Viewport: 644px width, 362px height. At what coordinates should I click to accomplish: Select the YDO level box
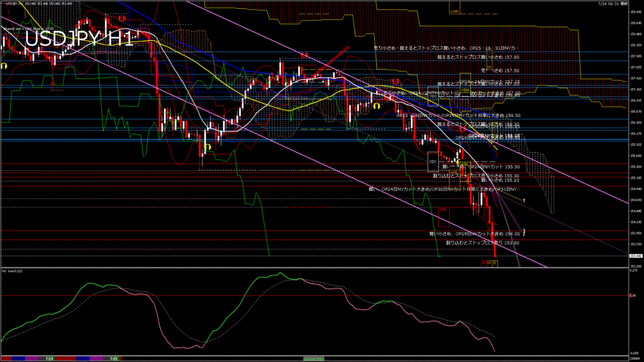point(433,96)
